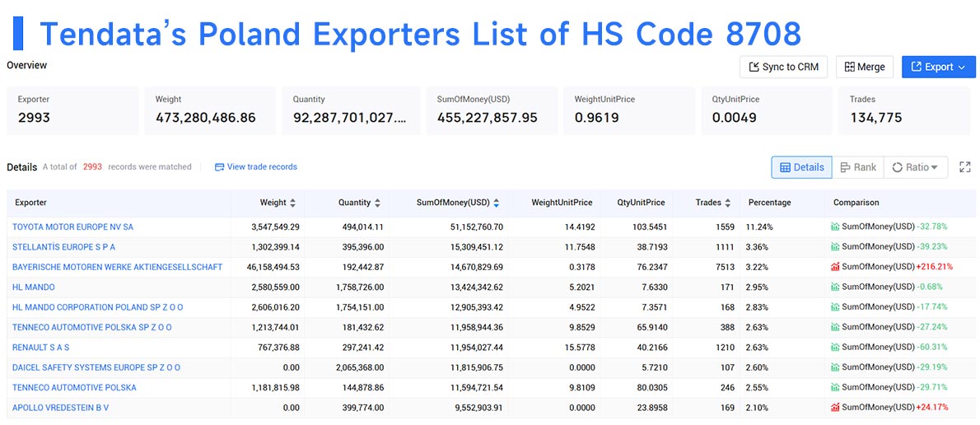Image resolution: width=980 pixels, height=425 pixels.
Task: Open the HL MANDO exporter link
Action: 34,287
